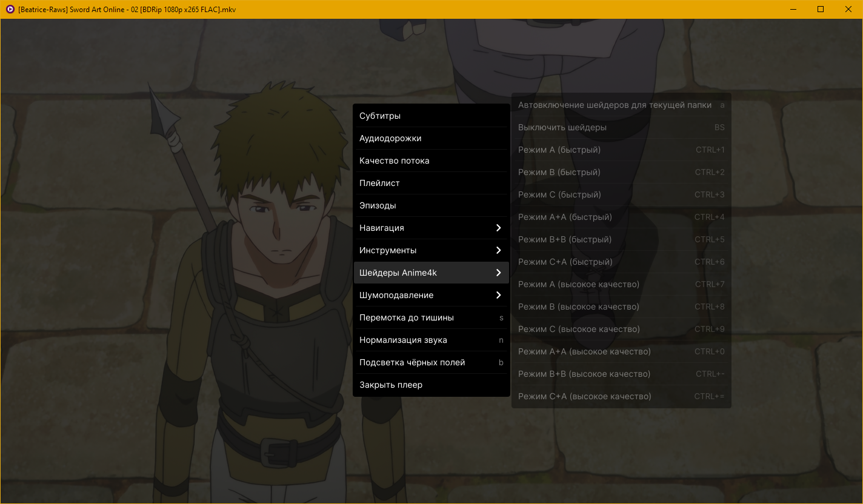Expand the Инструменты submenu
Viewport: 863px width, 504px height.
click(x=431, y=250)
